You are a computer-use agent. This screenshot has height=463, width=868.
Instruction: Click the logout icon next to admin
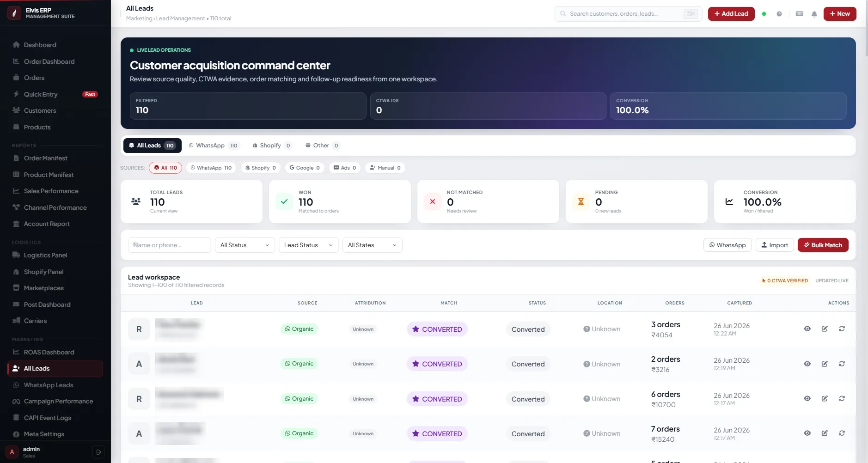pos(98,452)
